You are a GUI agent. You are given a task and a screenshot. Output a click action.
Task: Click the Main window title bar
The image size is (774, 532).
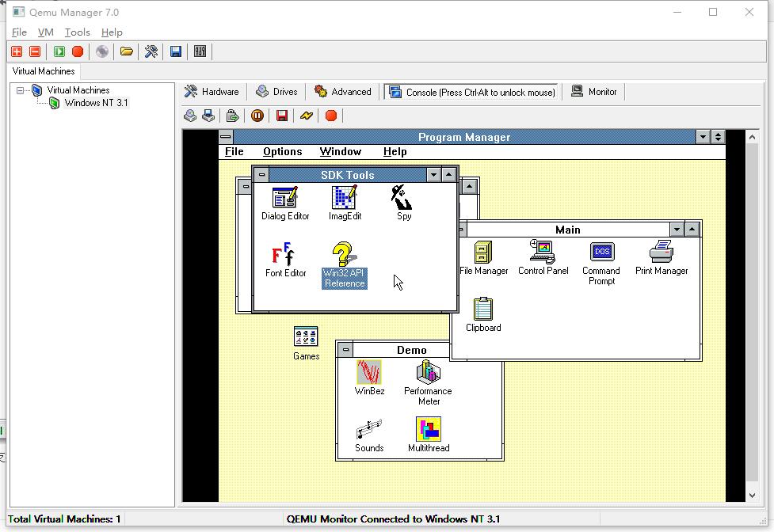pyautogui.click(x=568, y=230)
